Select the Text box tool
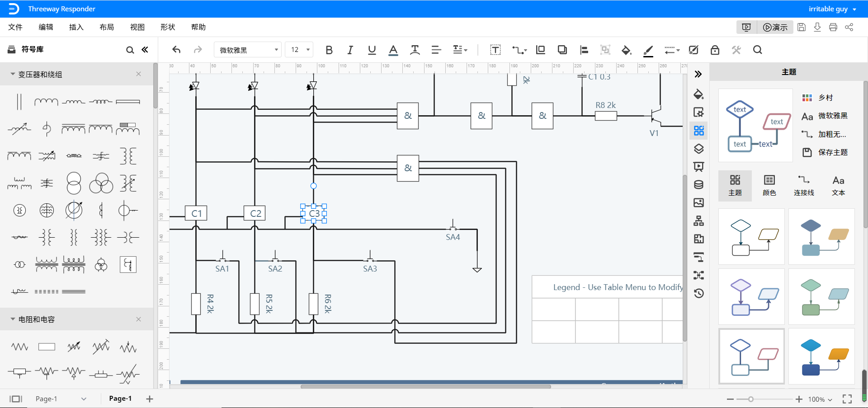Viewport: 868px width, 408px height. [495, 50]
